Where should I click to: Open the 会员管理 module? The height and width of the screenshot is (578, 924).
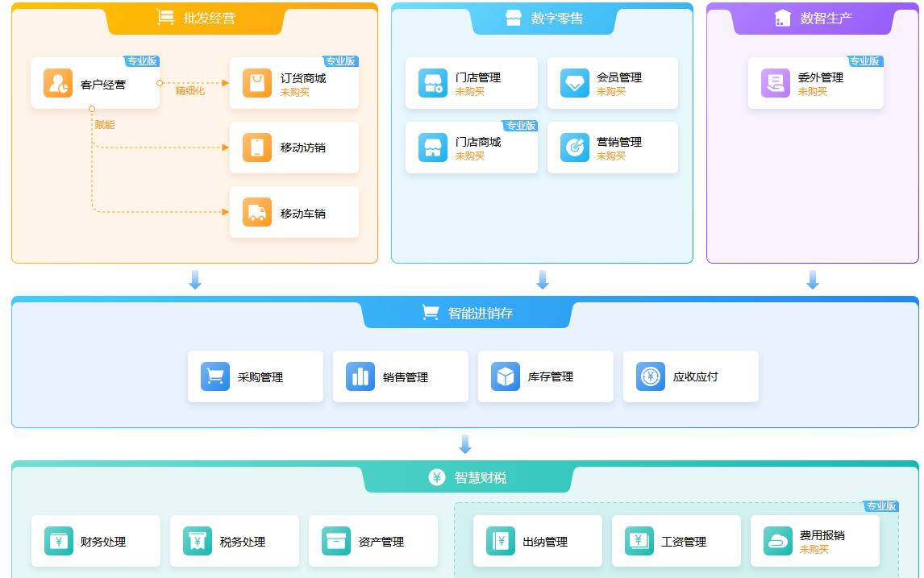tap(613, 83)
